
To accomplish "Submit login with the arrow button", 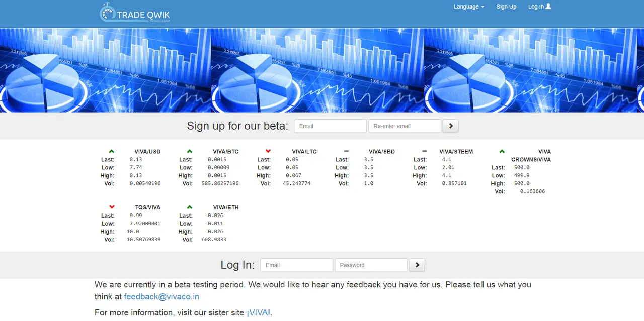I will click(417, 265).
